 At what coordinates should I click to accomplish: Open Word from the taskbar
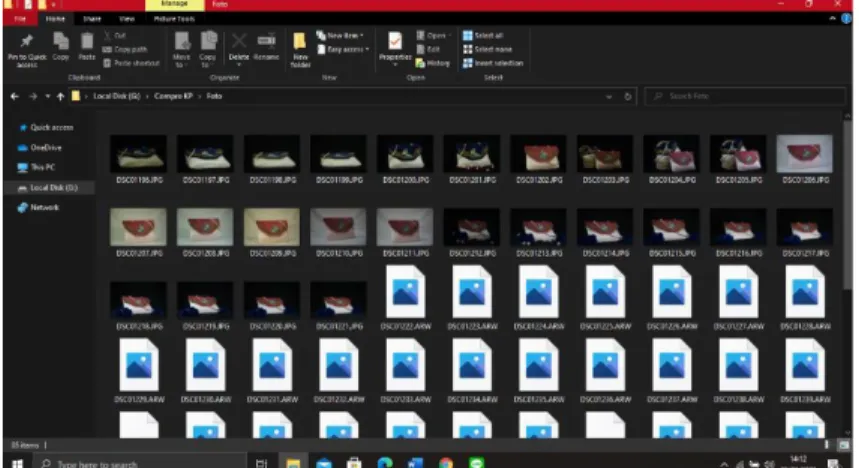tap(415, 464)
